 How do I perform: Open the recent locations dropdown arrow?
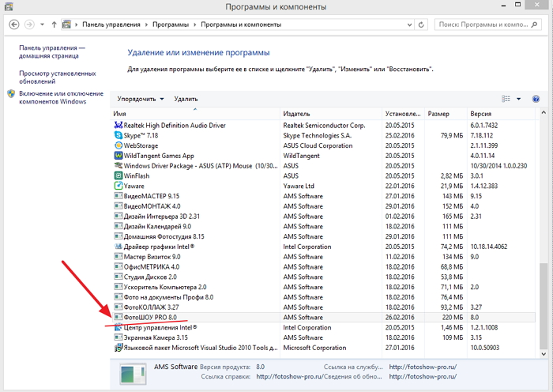point(43,24)
